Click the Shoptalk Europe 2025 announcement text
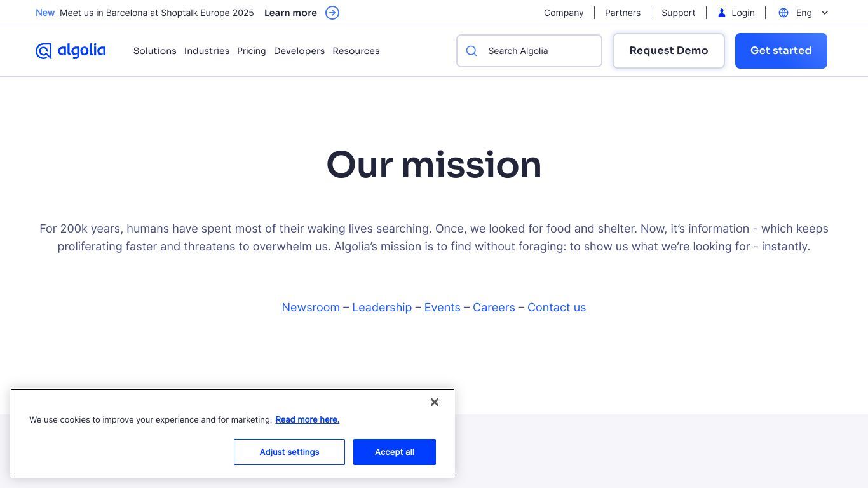Screen dimensions: 868x488 (x=157, y=13)
